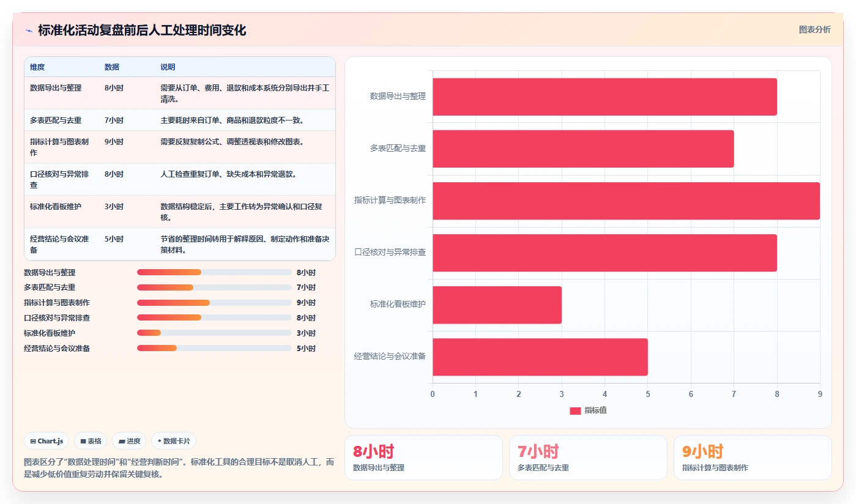Click chart axis label 经营结论与会议准备
The width and height of the screenshot is (856, 504).
pos(390,356)
